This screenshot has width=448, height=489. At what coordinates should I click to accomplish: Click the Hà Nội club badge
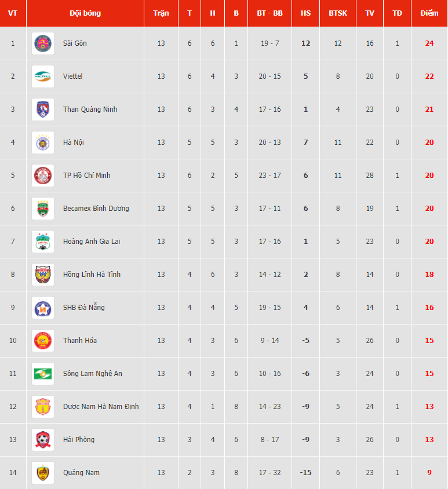pos(43,143)
